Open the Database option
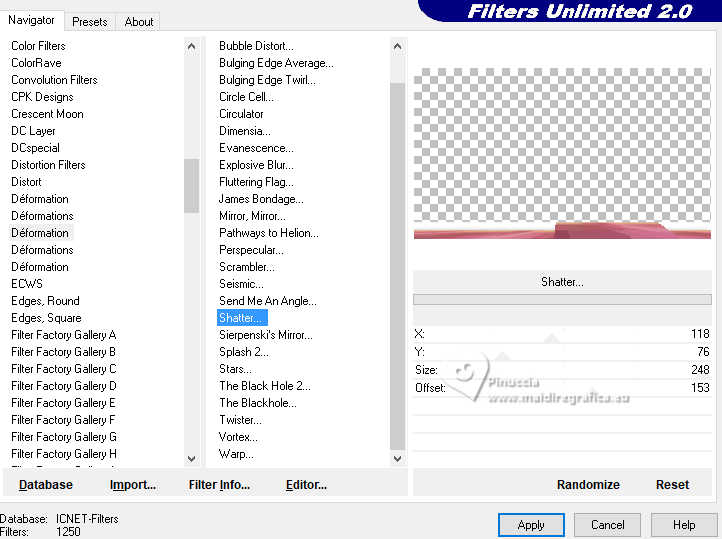 click(x=46, y=485)
